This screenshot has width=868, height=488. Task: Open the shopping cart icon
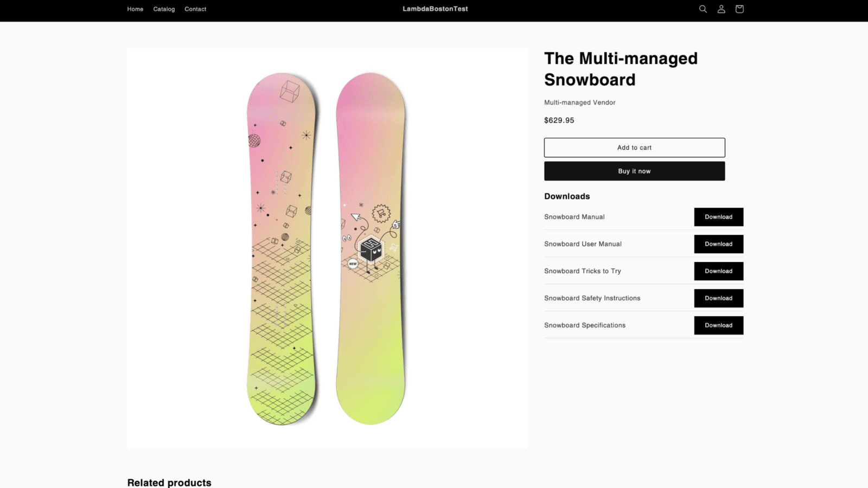pos(739,9)
